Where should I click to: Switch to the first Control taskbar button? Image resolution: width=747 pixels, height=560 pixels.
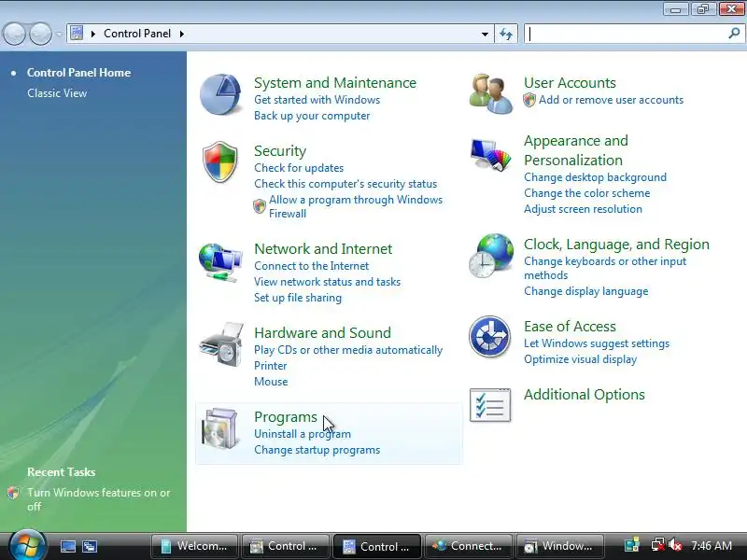[x=286, y=546]
